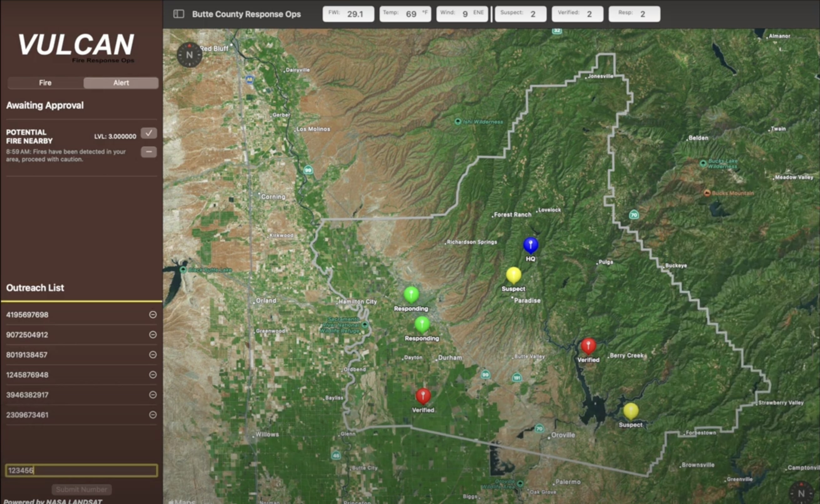Click the upper green Responding pin
This screenshot has height=504, width=820.
coord(411,295)
